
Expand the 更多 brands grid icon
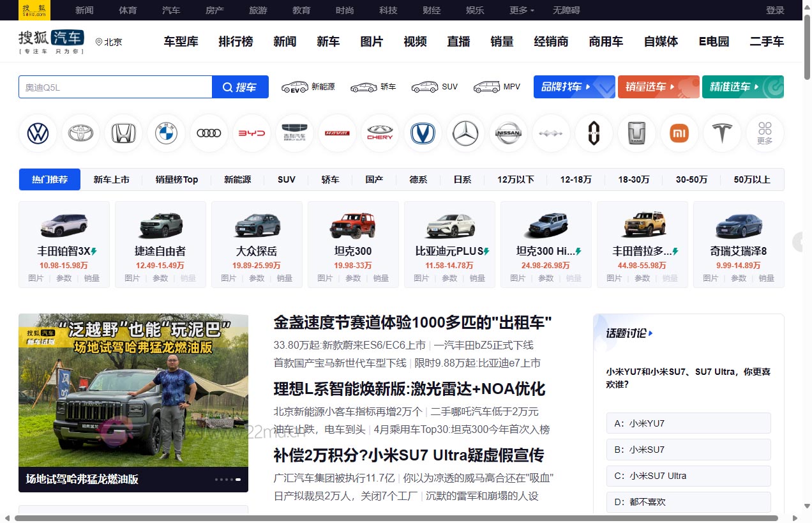click(x=765, y=133)
